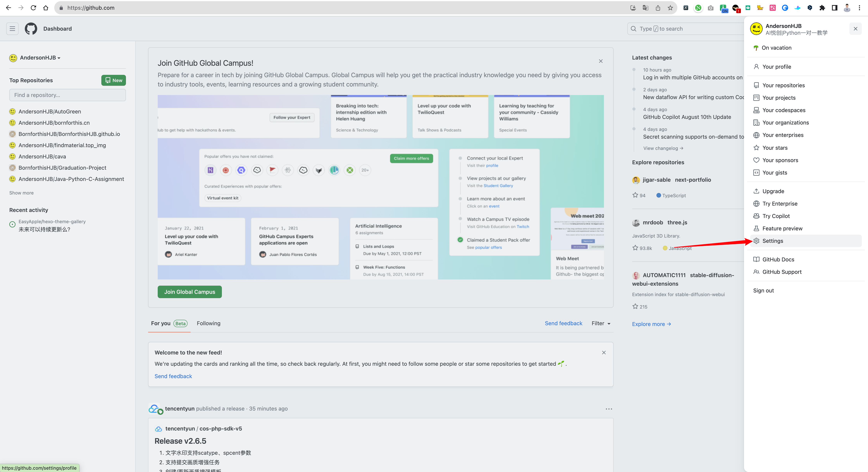Click the install app icon in address bar
Screen dimensions: 868x472
(633, 8)
